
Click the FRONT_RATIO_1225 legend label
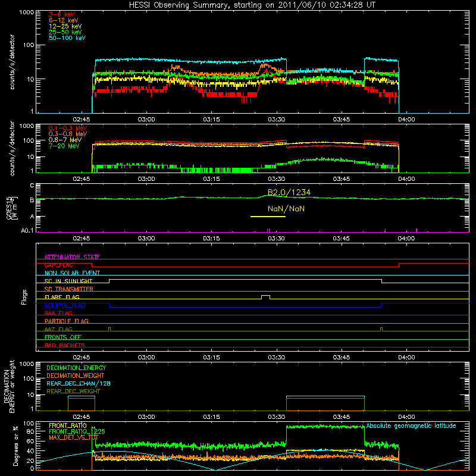click(77, 431)
